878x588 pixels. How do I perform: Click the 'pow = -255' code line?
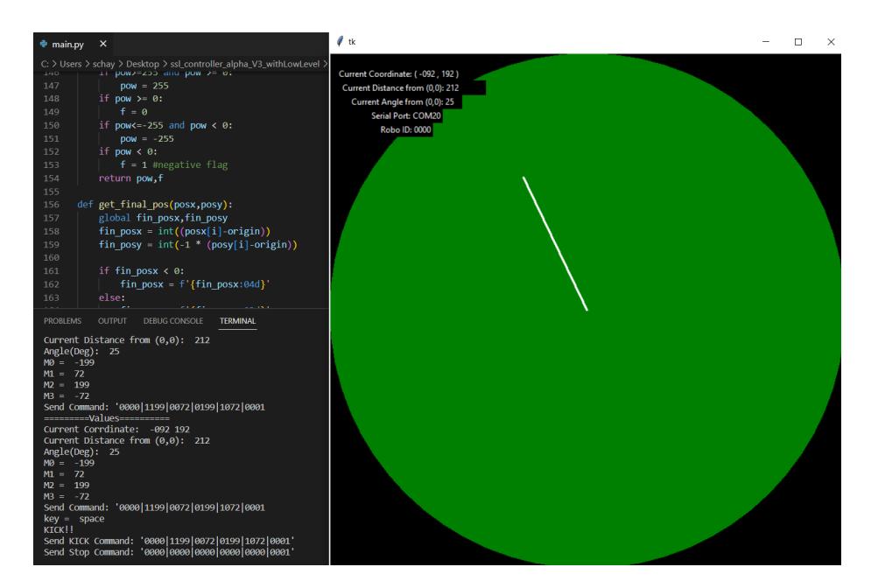(x=147, y=139)
